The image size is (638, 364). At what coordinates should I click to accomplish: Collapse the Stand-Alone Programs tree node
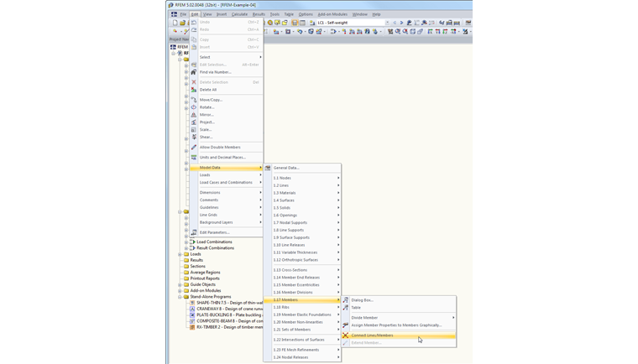[x=180, y=297]
